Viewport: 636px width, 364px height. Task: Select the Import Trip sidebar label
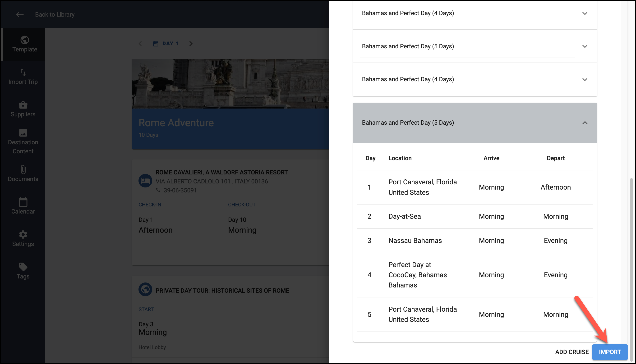point(23,82)
